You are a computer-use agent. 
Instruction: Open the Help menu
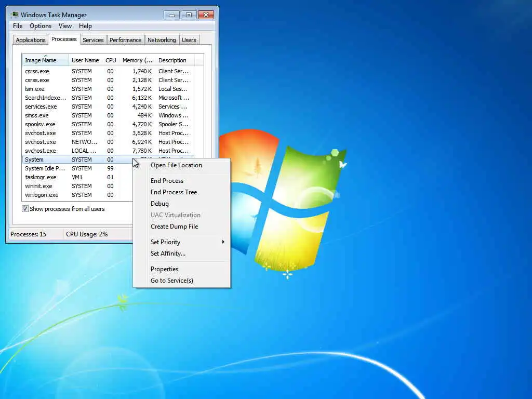[85, 26]
